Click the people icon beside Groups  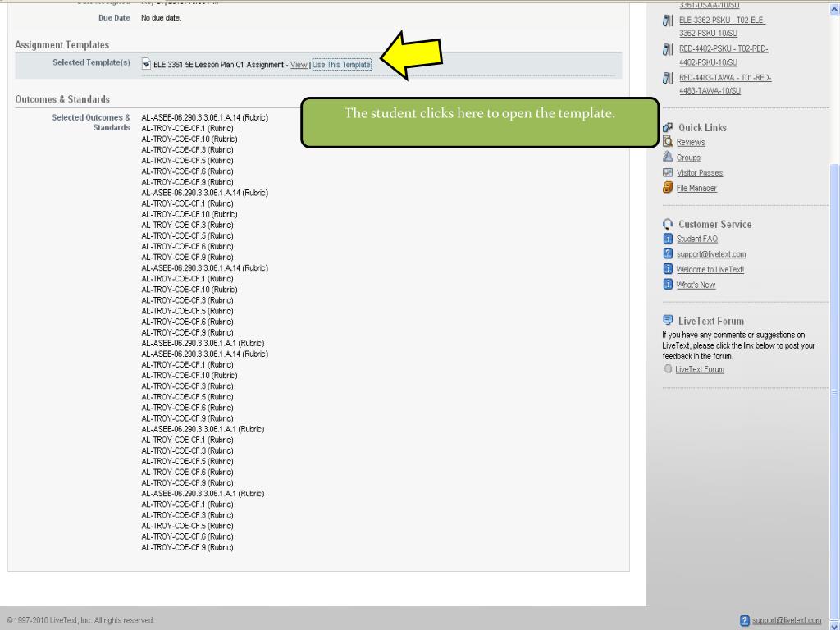point(668,157)
